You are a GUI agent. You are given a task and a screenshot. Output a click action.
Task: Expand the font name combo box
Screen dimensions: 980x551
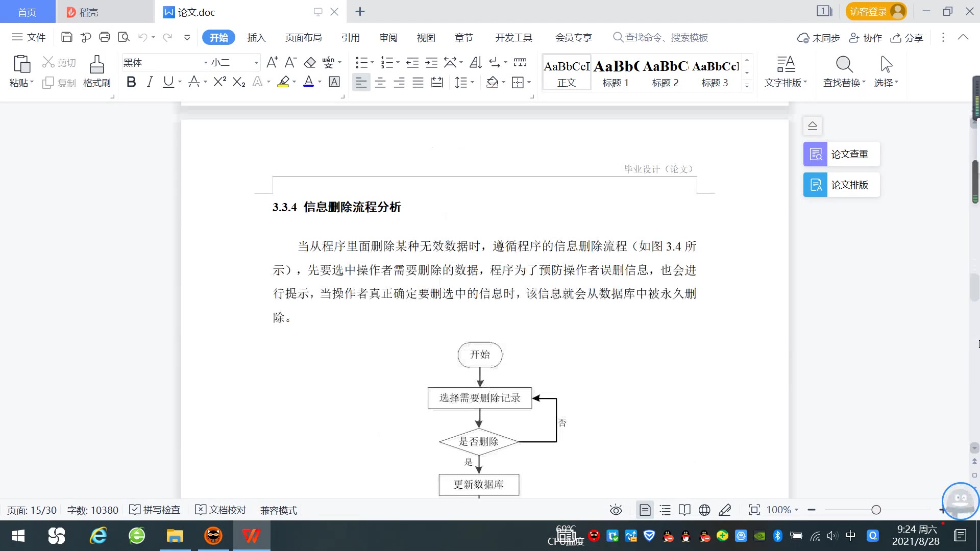(206, 63)
